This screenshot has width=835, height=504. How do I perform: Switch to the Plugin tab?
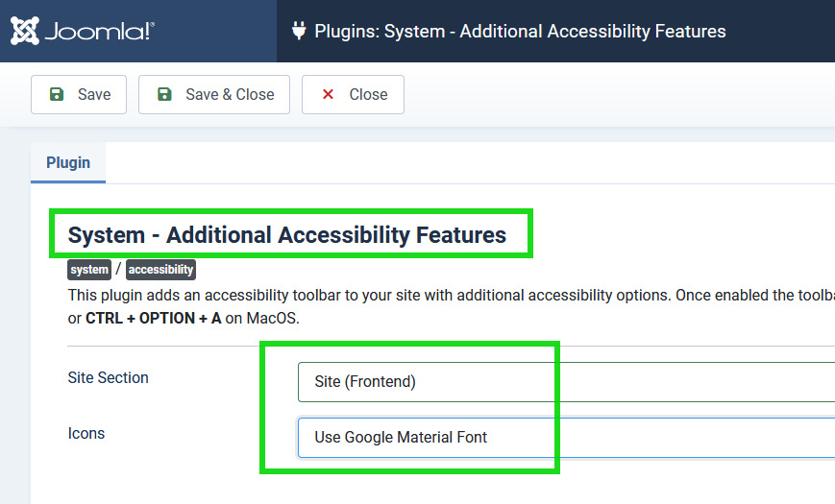68,162
